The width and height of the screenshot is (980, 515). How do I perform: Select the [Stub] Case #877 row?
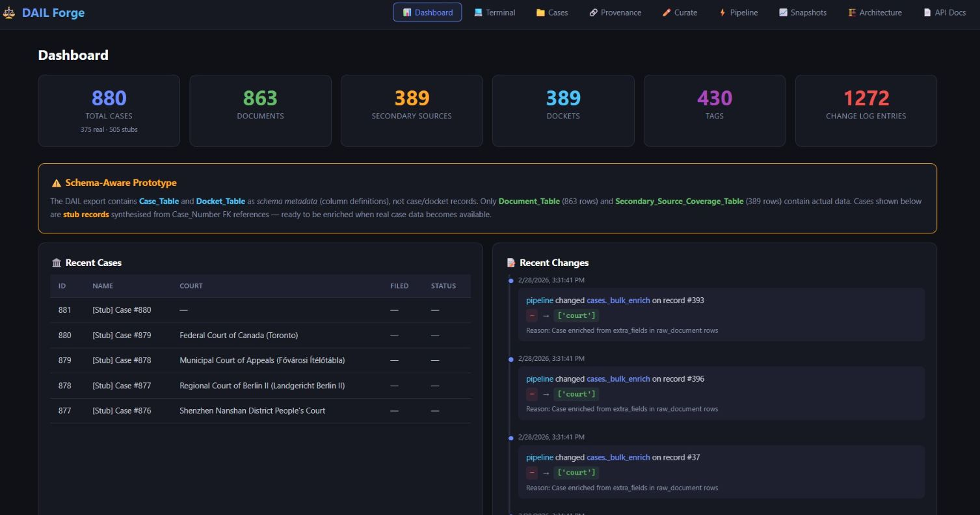coord(260,386)
